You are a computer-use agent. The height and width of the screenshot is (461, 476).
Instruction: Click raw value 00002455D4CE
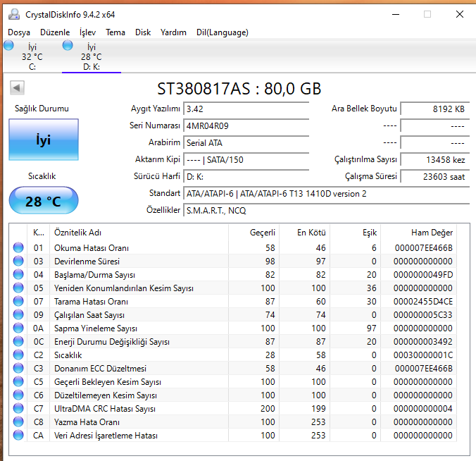click(423, 302)
